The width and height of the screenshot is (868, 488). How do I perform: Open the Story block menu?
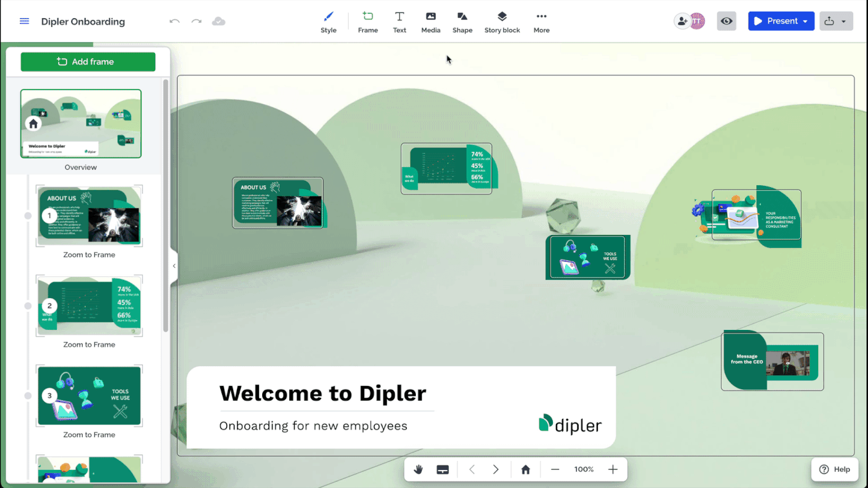pos(502,22)
